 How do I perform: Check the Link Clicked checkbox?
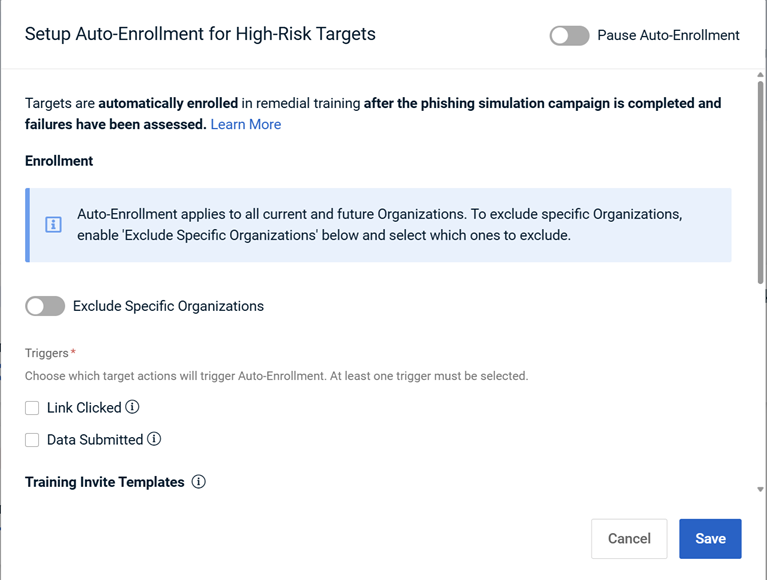[x=32, y=408]
